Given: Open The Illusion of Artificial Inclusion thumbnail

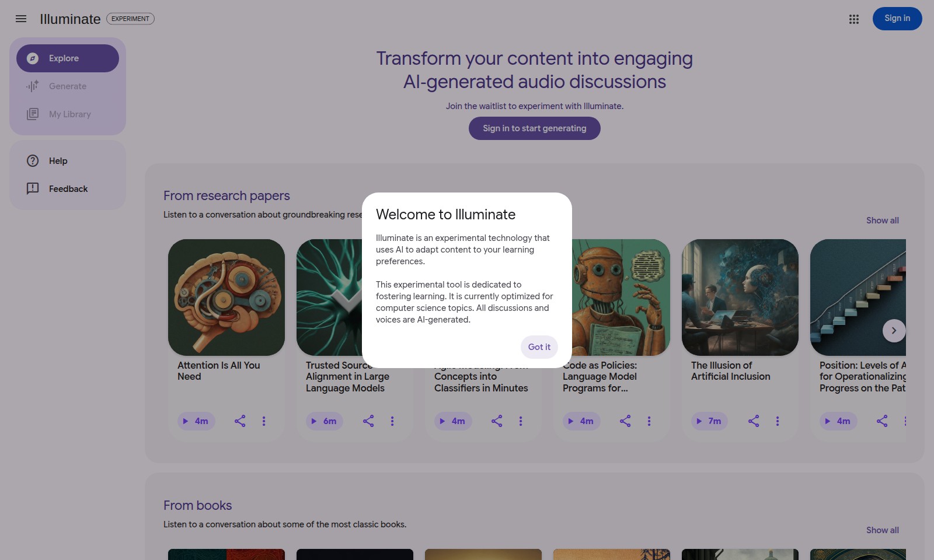Looking at the screenshot, I should [740, 297].
